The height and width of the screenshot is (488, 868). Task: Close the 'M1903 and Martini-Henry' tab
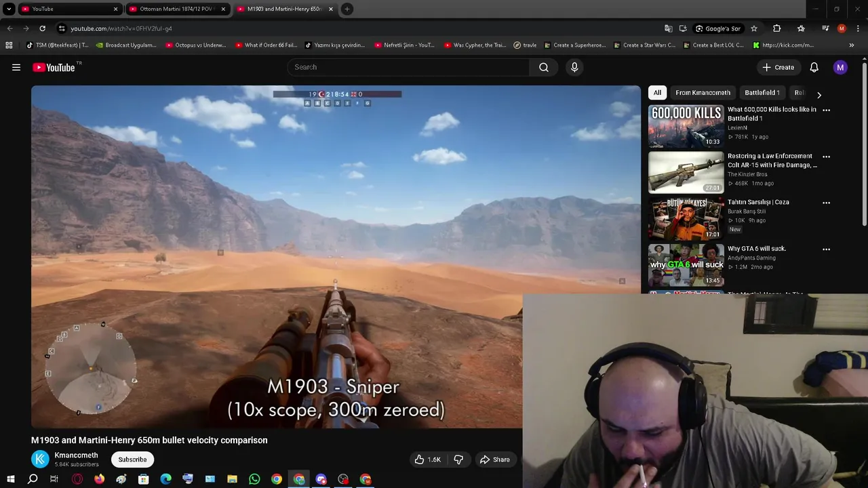331,9
